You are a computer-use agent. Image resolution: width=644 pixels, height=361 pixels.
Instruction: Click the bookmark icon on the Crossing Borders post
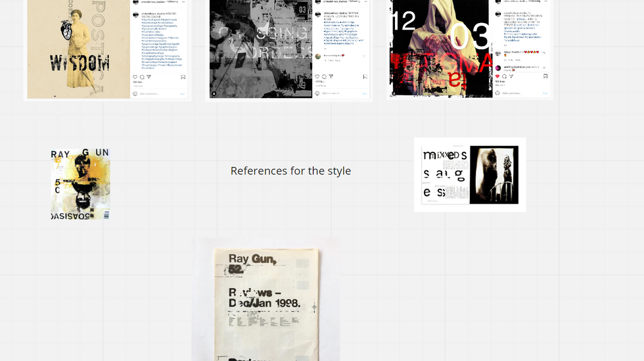pos(365,76)
